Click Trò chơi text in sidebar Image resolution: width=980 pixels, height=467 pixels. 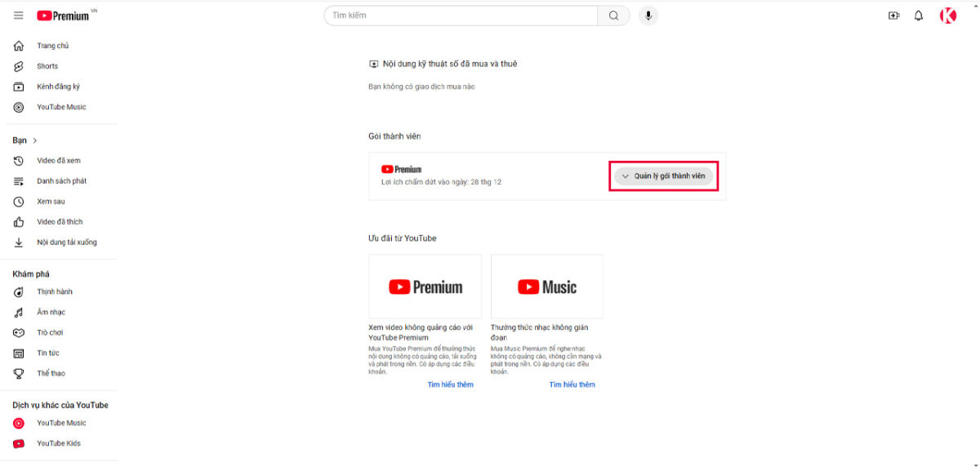pos(50,333)
